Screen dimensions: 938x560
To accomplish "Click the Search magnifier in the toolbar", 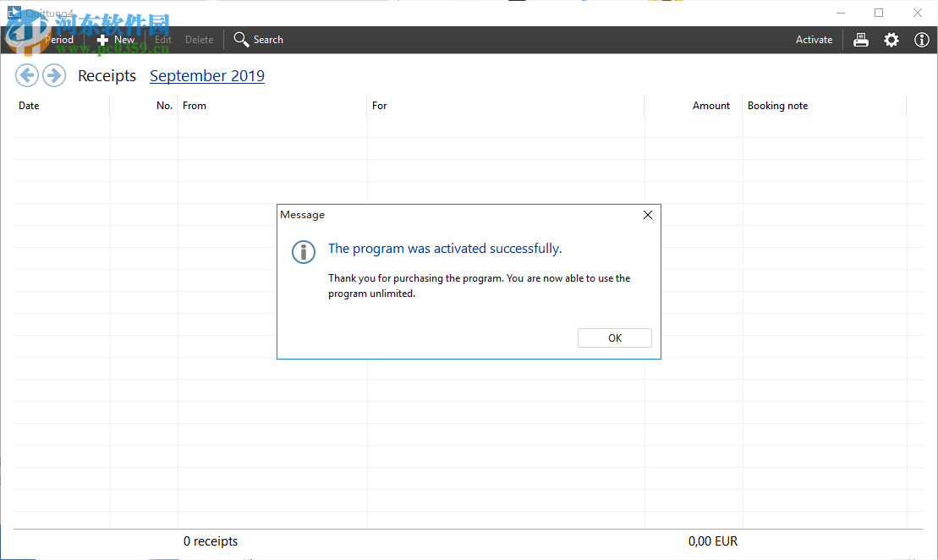I will pyautogui.click(x=242, y=40).
